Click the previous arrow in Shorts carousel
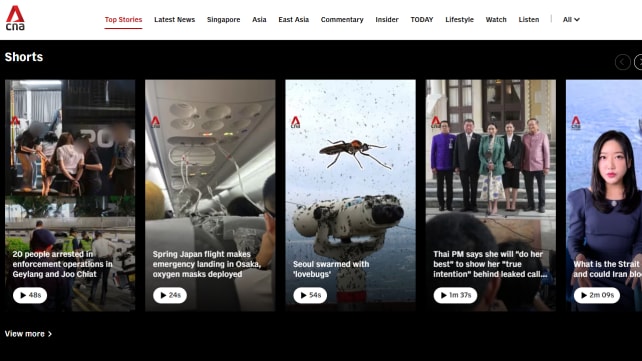642x361 pixels. [622, 62]
